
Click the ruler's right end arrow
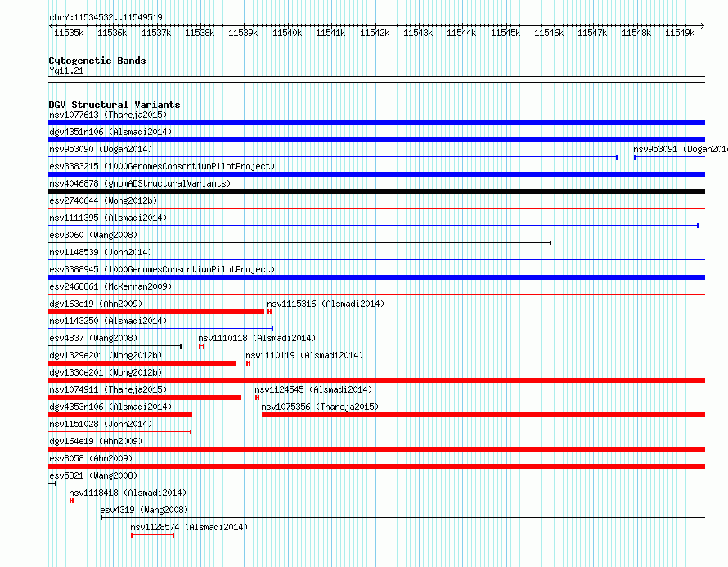703,25
